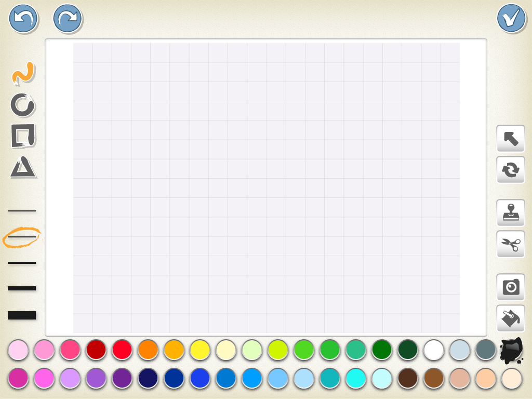Pick the dark navy blue swatch
The width and height of the screenshot is (532, 399).
coord(148,378)
